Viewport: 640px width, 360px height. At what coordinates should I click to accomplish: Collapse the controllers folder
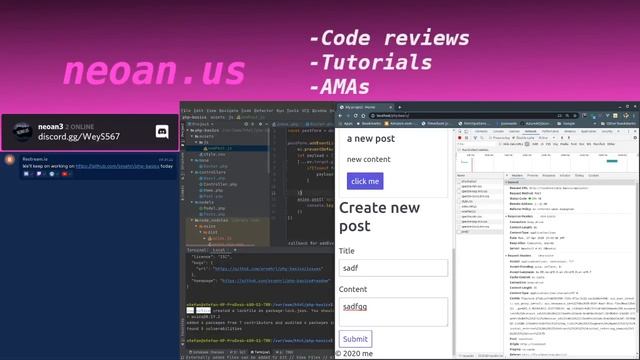(x=192, y=172)
